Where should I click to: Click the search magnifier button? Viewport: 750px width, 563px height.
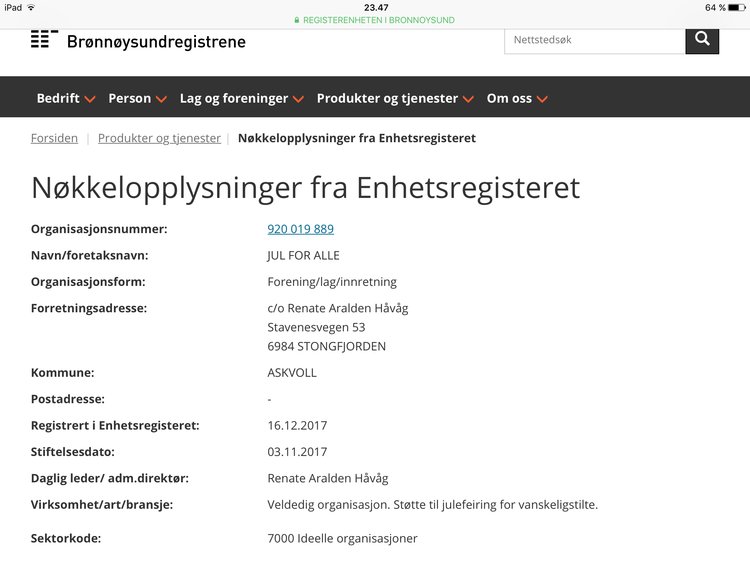[x=702, y=40]
